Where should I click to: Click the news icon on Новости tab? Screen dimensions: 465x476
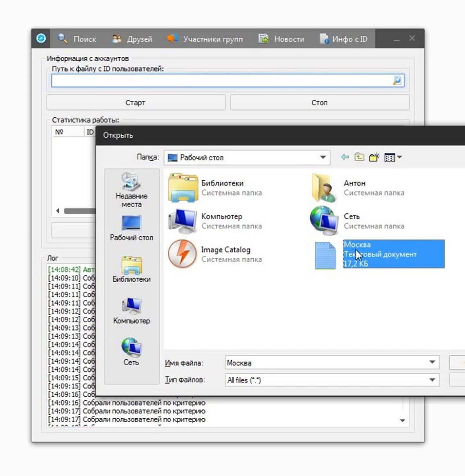pos(263,38)
